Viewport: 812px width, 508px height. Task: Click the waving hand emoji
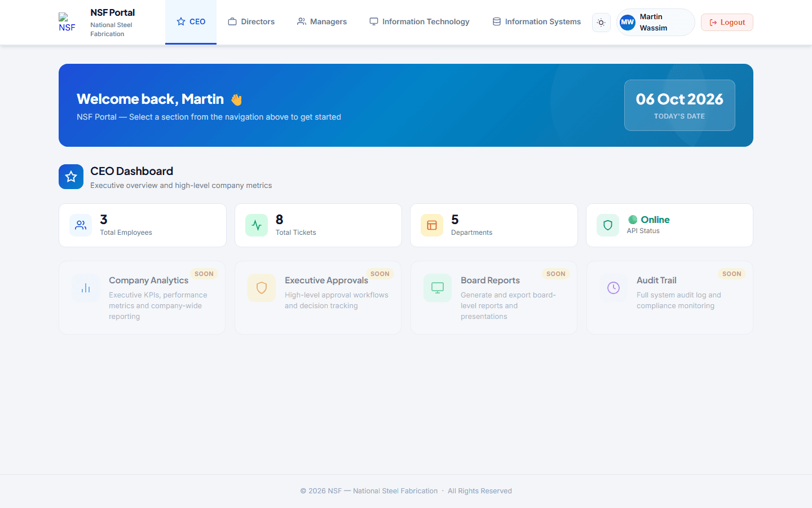[236, 100]
